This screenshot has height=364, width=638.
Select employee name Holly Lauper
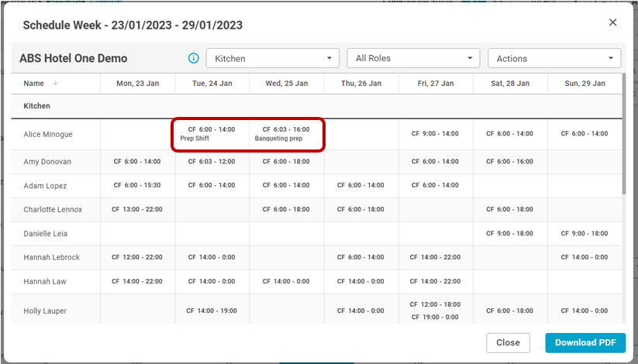45,311
